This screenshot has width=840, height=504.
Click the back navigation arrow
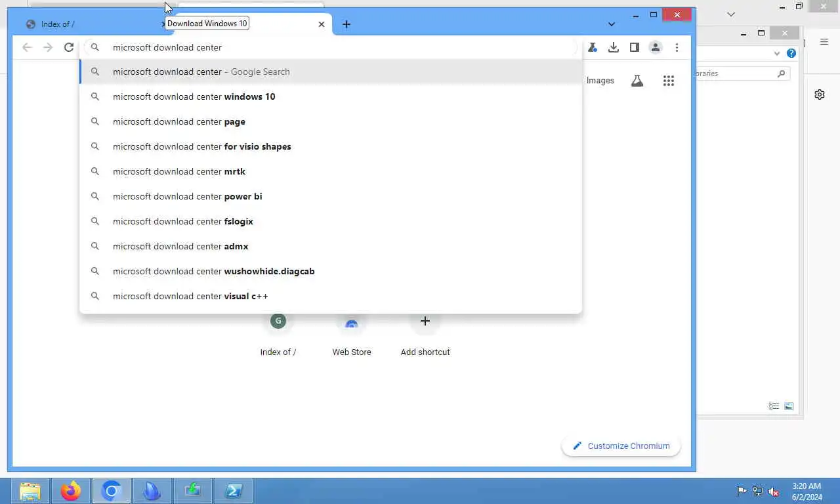tap(27, 47)
